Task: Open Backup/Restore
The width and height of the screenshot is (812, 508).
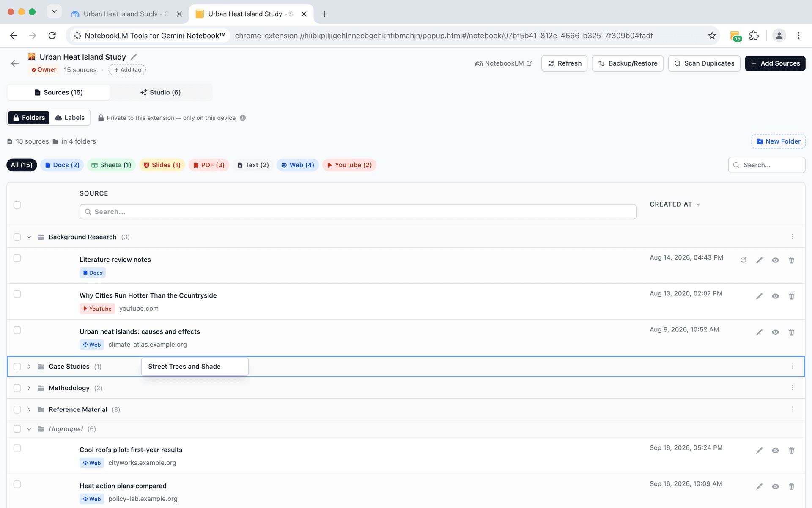Action: click(x=628, y=63)
